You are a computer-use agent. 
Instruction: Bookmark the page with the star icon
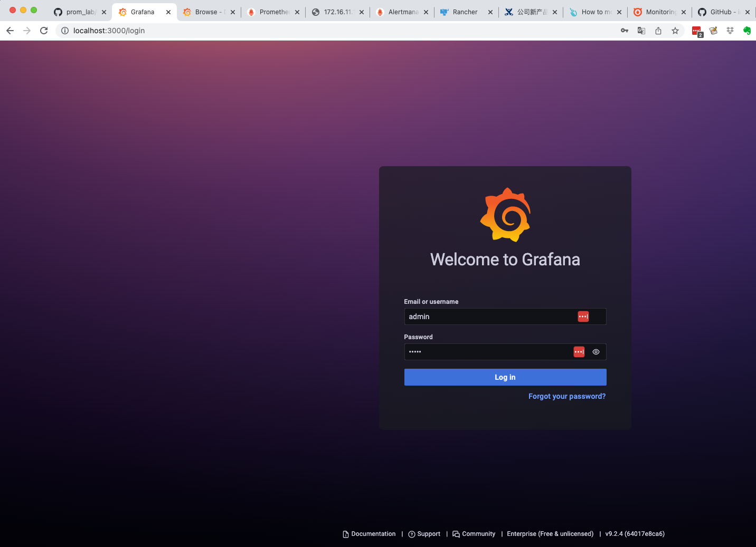(675, 31)
